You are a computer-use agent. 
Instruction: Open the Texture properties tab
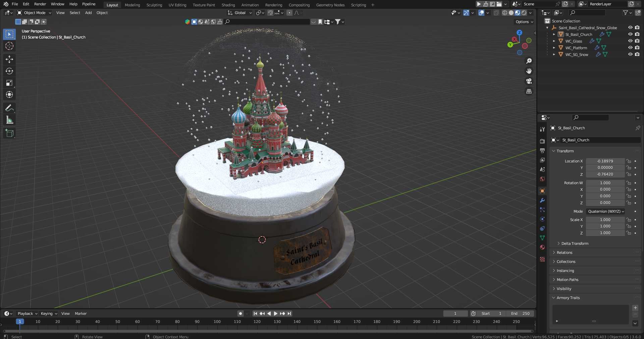coord(542,259)
